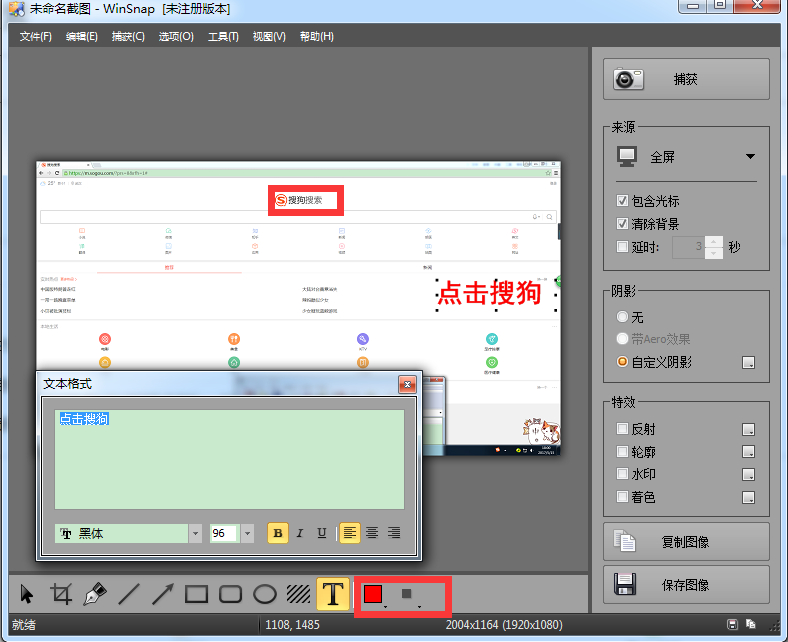
Task: Open the font size 96 dropdown
Action: click(x=247, y=533)
